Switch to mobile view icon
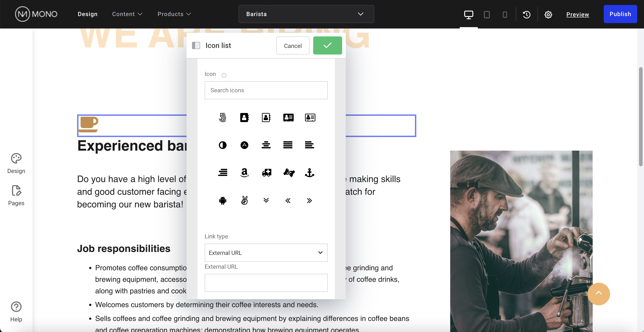The image size is (644, 332). click(505, 14)
